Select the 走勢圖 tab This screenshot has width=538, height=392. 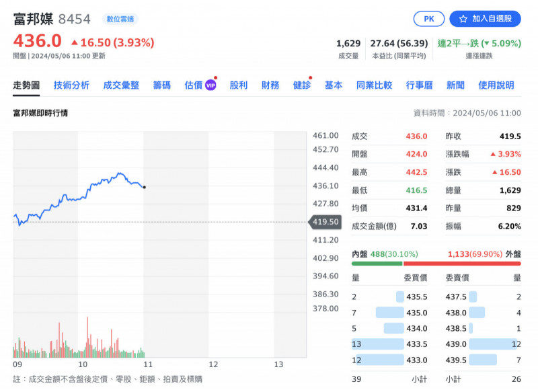(x=26, y=85)
